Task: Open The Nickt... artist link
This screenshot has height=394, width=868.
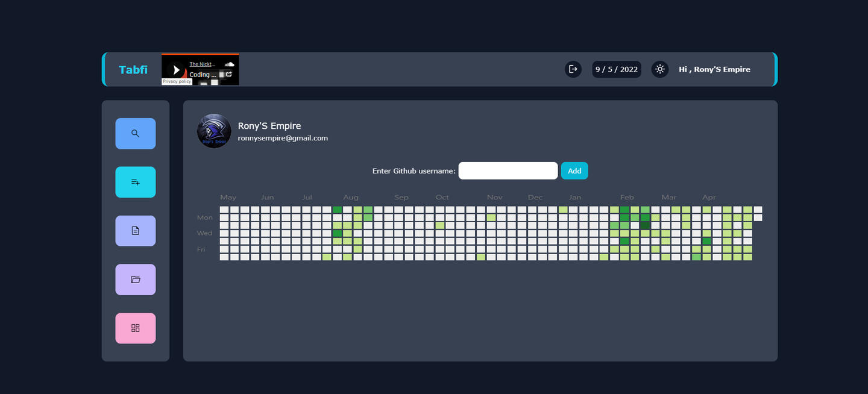Action: coord(202,64)
